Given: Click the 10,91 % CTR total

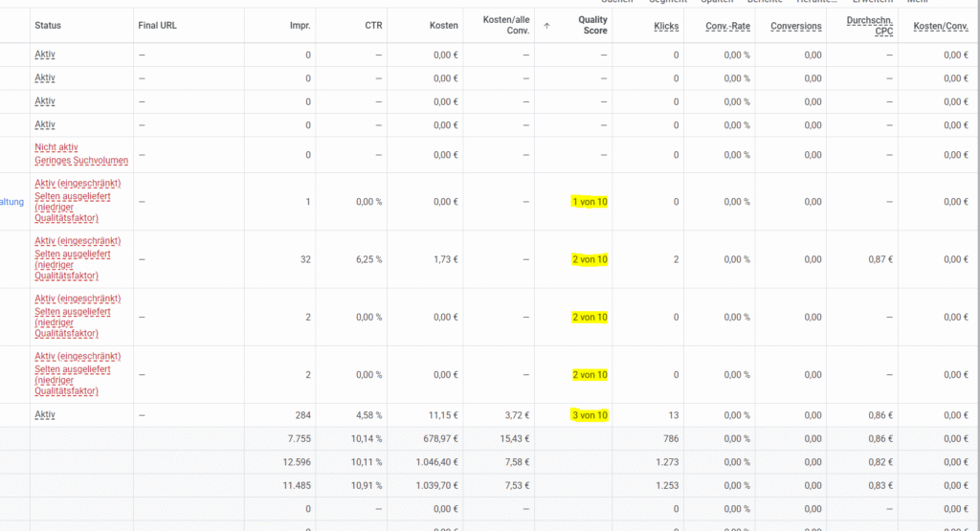Looking at the screenshot, I should click(367, 485).
